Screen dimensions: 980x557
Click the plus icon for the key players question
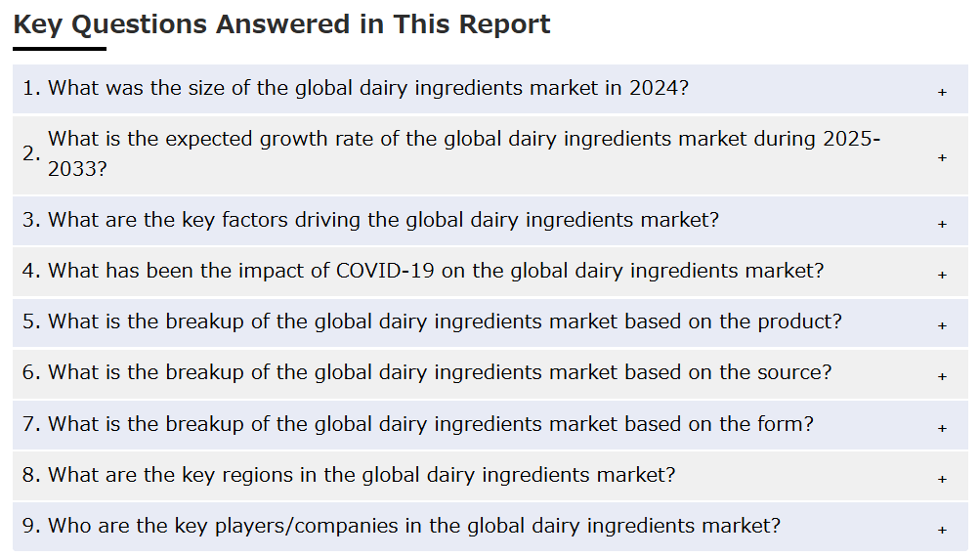tap(942, 530)
